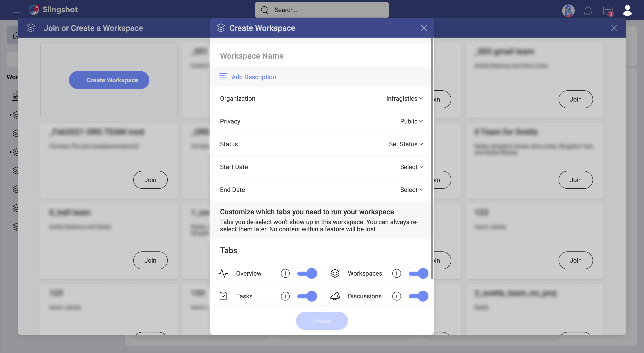This screenshot has width=644, height=353.
Task: Expand the Organization dropdown
Action: point(404,98)
